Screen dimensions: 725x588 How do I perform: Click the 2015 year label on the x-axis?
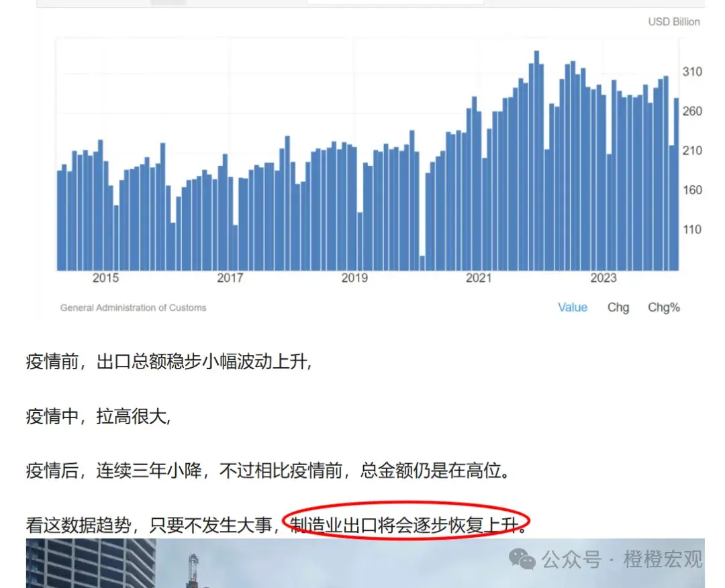pyautogui.click(x=105, y=277)
